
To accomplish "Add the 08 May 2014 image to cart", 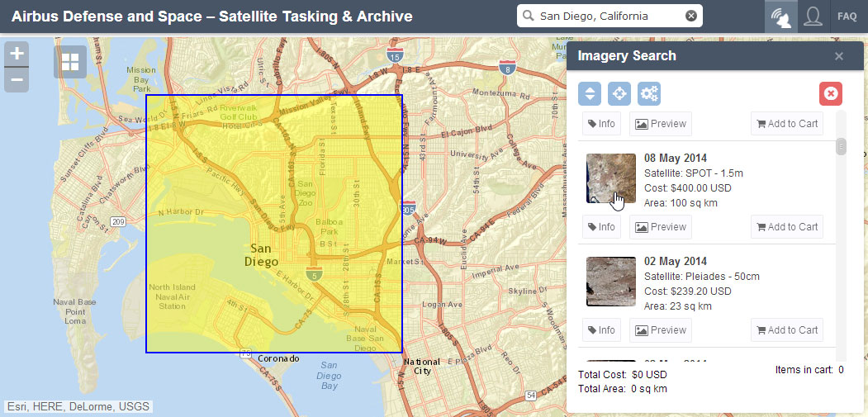I will click(x=786, y=226).
